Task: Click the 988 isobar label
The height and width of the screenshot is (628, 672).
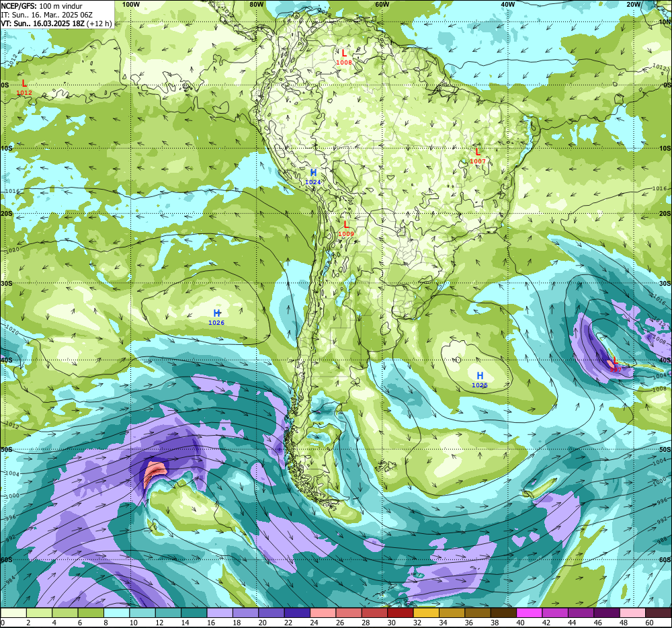Action: pos(662,540)
